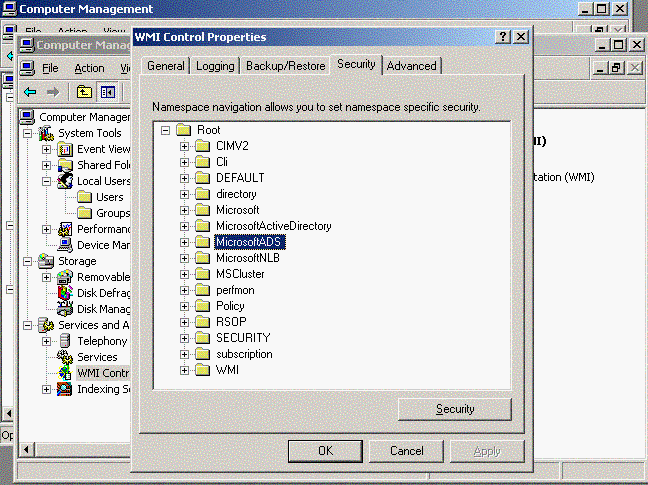Select the subscription namespace
The height and width of the screenshot is (485, 648).
click(x=244, y=354)
